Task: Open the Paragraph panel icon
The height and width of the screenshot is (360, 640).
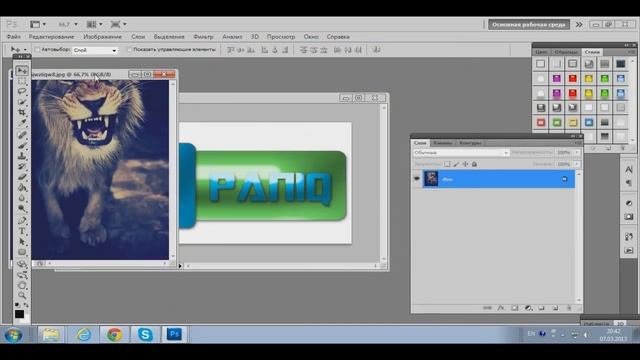Action: click(629, 183)
